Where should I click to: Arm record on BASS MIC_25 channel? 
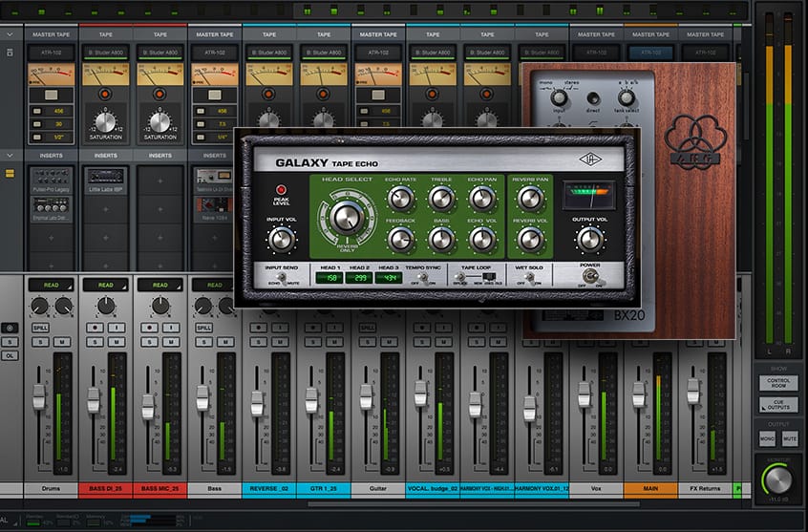(x=150, y=328)
